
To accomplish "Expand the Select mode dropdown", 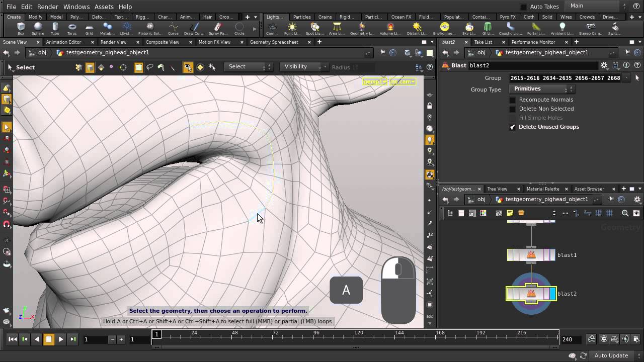I will [x=249, y=67].
